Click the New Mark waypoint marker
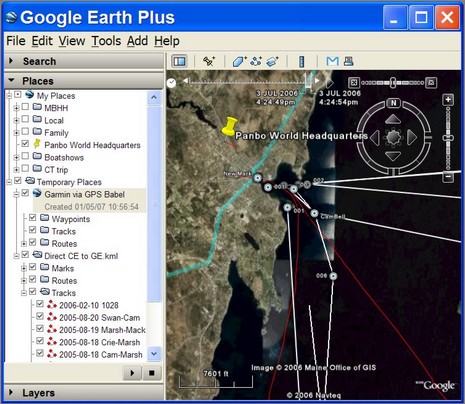 pyautogui.click(x=257, y=178)
